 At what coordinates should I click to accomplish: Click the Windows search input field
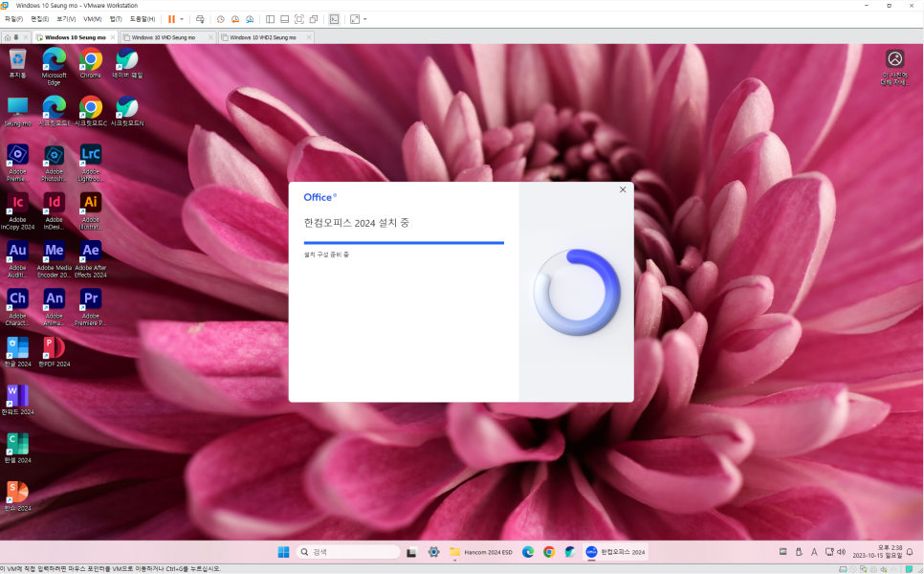coord(349,551)
